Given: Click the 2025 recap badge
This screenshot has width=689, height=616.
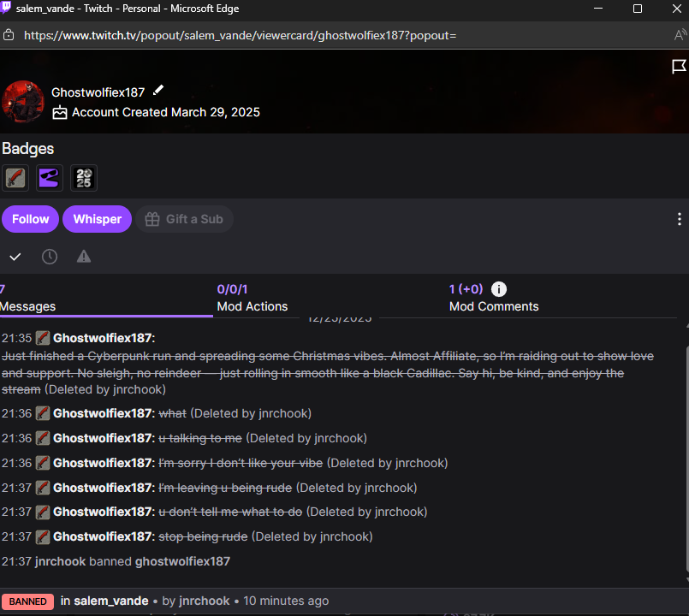Looking at the screenshot, I should [x=84, y=178].
